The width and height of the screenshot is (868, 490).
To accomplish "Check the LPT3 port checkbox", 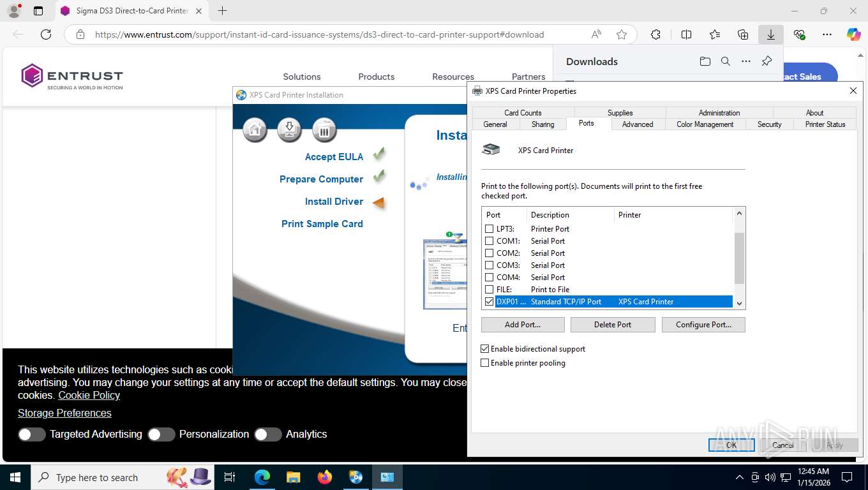I will pos(490,228).
